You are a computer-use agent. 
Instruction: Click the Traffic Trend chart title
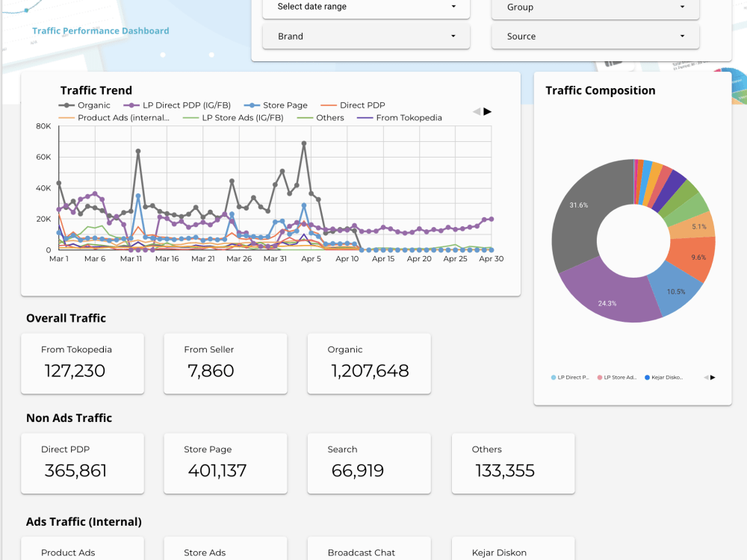coord(96,90)
